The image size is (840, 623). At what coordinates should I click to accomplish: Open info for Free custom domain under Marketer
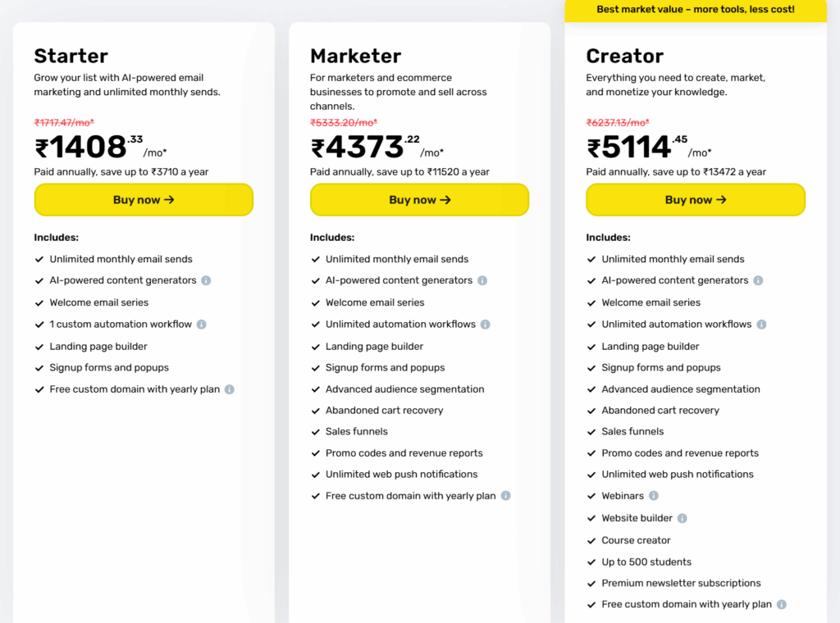tap(506, 496)
